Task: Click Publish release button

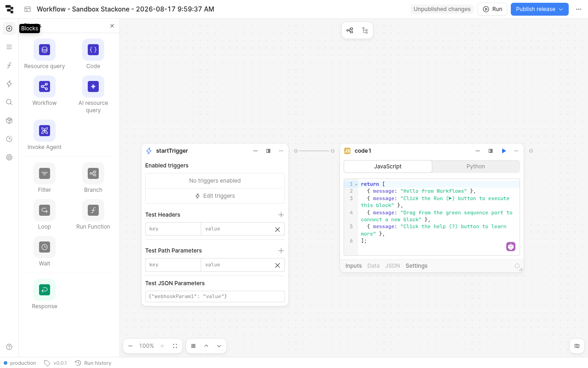Action: [x=540, y=9]
